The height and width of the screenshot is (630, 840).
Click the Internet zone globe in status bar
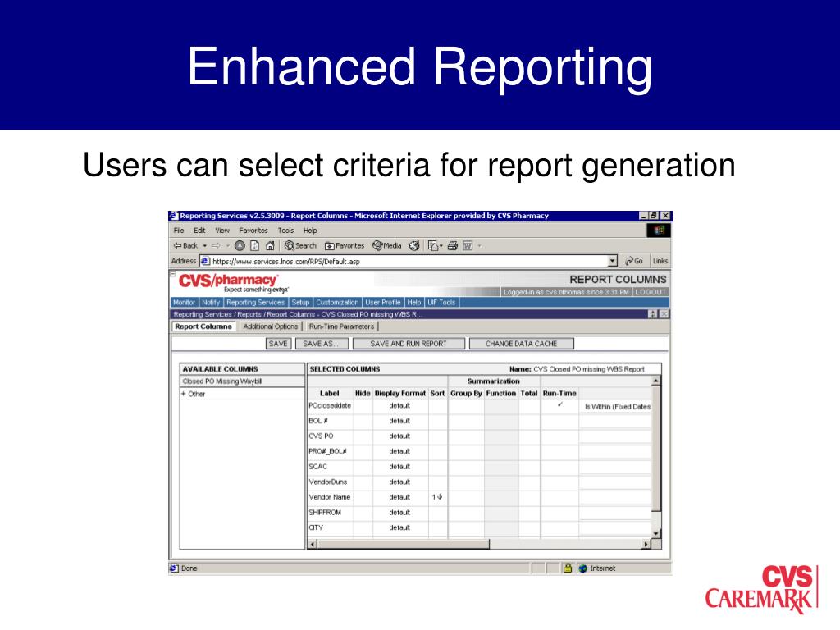[583, 568]
